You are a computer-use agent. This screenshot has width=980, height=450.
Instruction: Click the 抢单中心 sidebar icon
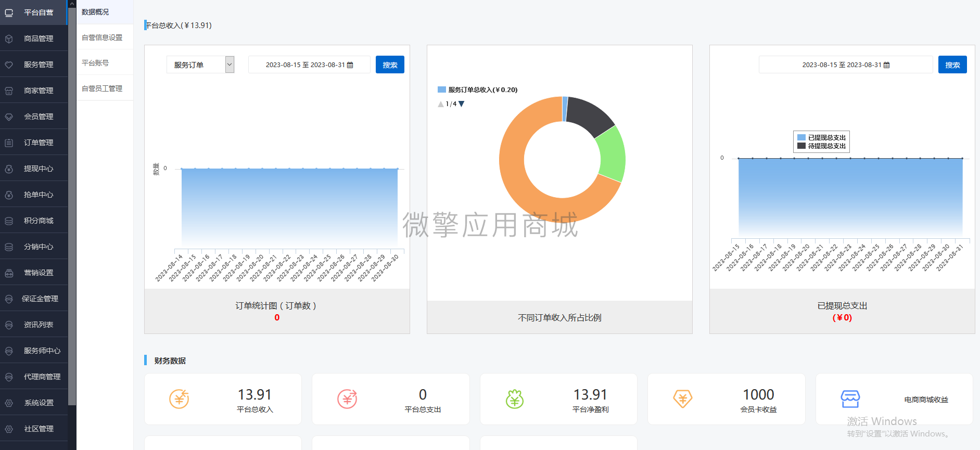[9, 195]
